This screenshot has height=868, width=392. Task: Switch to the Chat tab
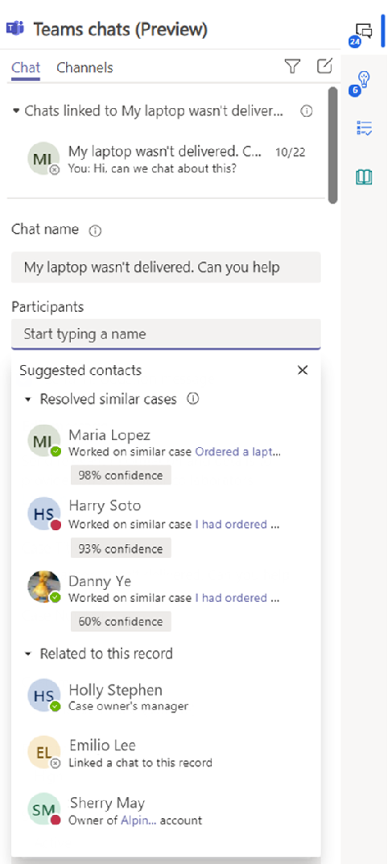[x=26, y=68]
